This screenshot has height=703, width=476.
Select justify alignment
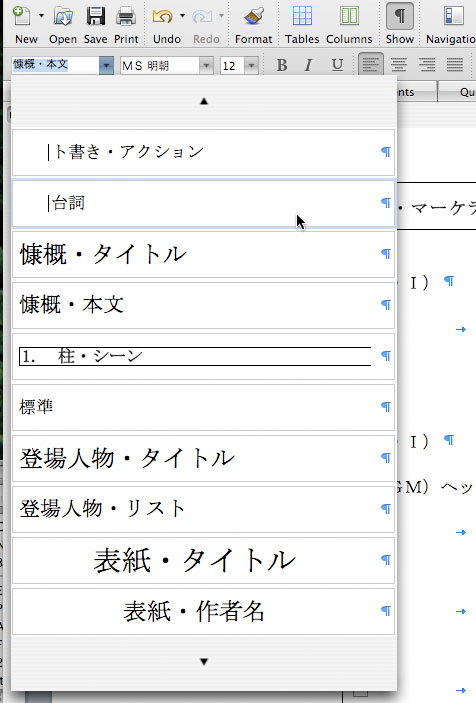pos(454,65)
